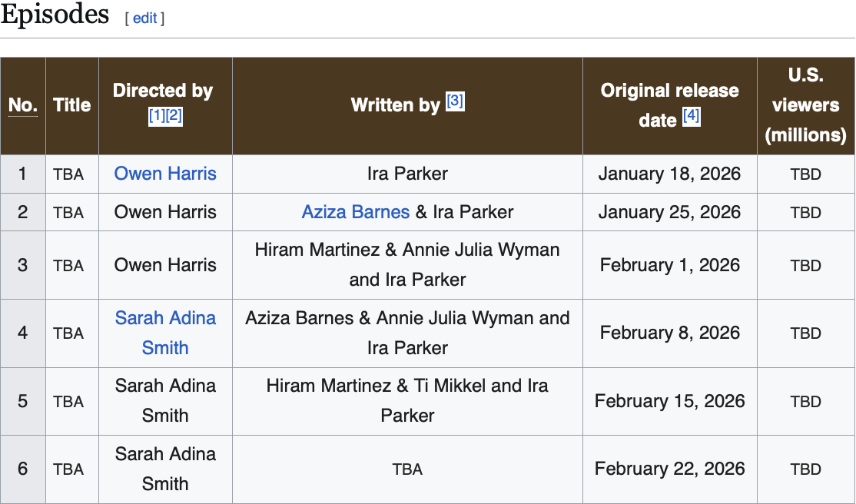Click episode number 3 cell
This screenshot has height=504, width=856.
point(22,265)
